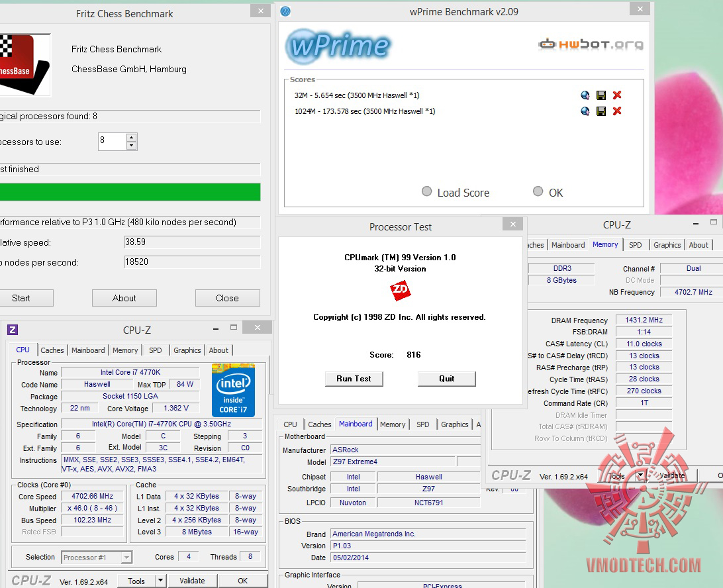Expand the Tools dropdown arrow in right CPU-Z
The image size is (723, 588).
point(640,475)
